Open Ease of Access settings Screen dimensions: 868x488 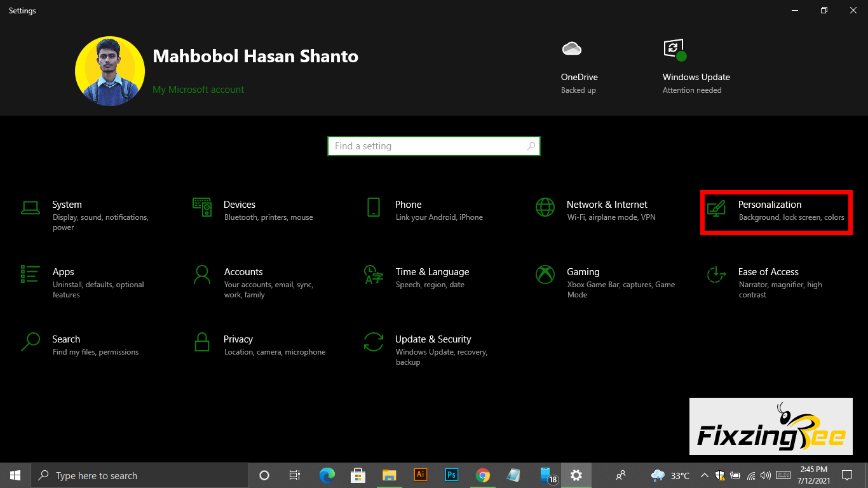tap(768, 273)
